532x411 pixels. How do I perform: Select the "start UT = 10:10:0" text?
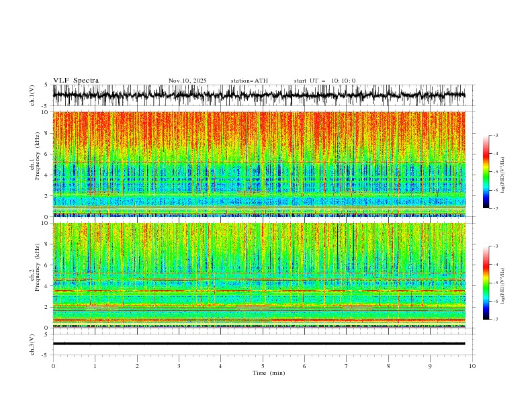[324, 81]
